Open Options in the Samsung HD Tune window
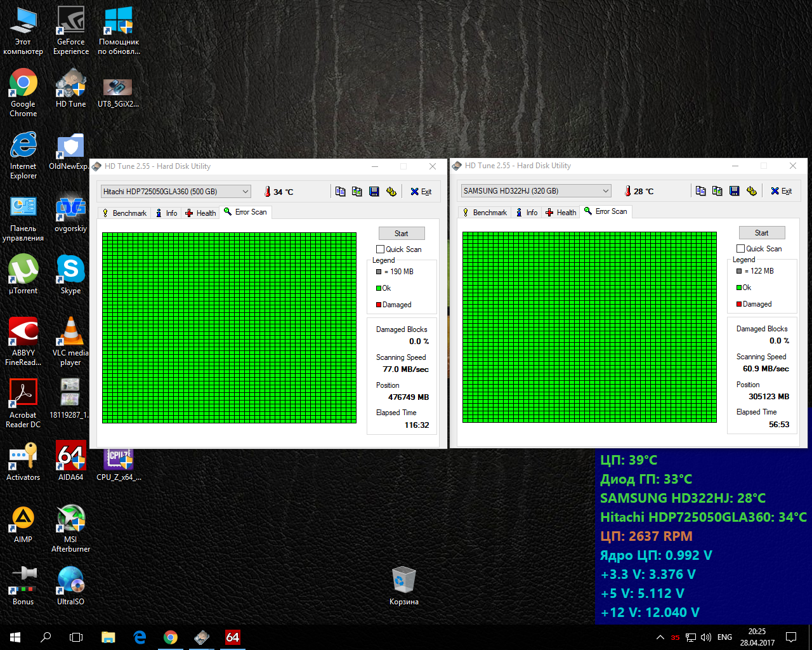Viewport: 812px width, 650px height. click(752, 191)
